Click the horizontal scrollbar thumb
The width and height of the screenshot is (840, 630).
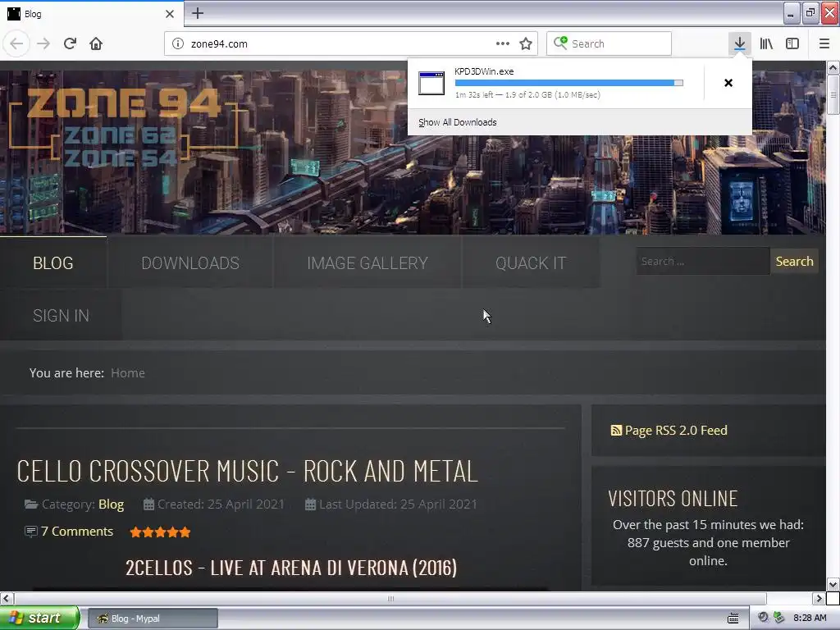click(x=390, y=598)
